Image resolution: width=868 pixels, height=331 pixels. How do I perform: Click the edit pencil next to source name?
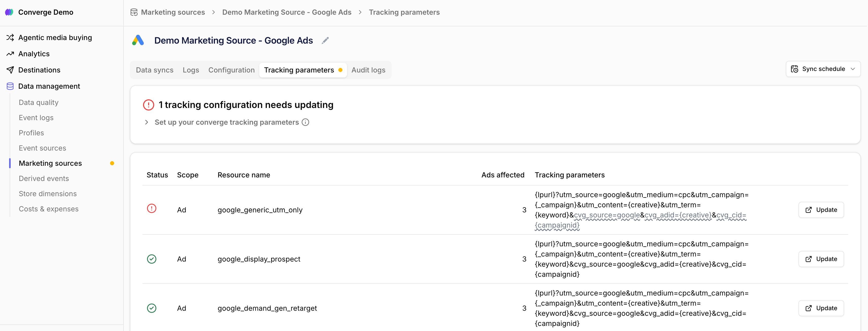click(325, 40)
